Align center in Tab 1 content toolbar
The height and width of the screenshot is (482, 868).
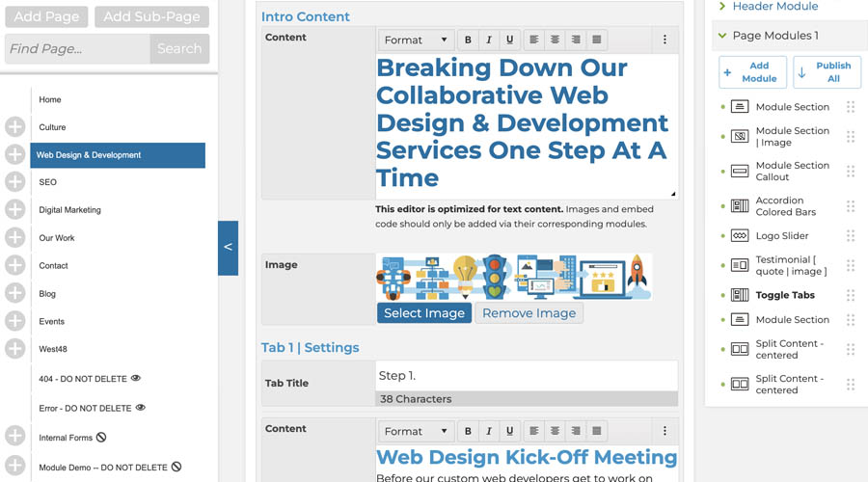[x=555, y=431]
